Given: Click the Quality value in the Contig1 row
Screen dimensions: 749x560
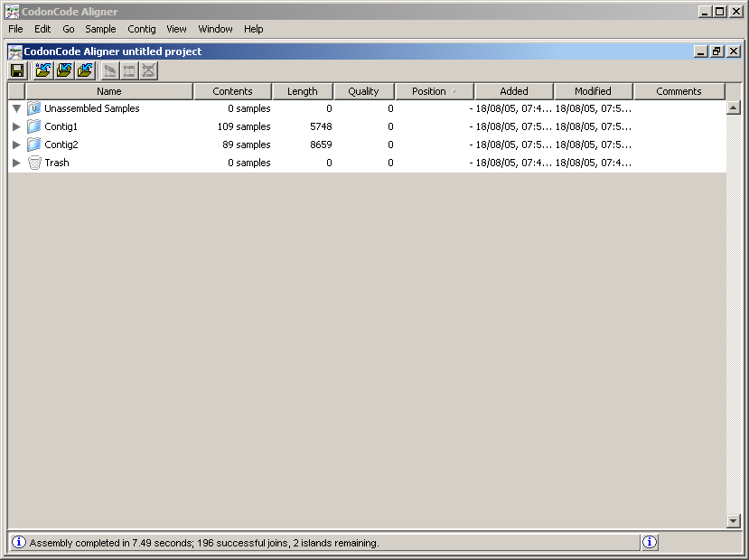Looking at the screenshot, I should (390, 126).
